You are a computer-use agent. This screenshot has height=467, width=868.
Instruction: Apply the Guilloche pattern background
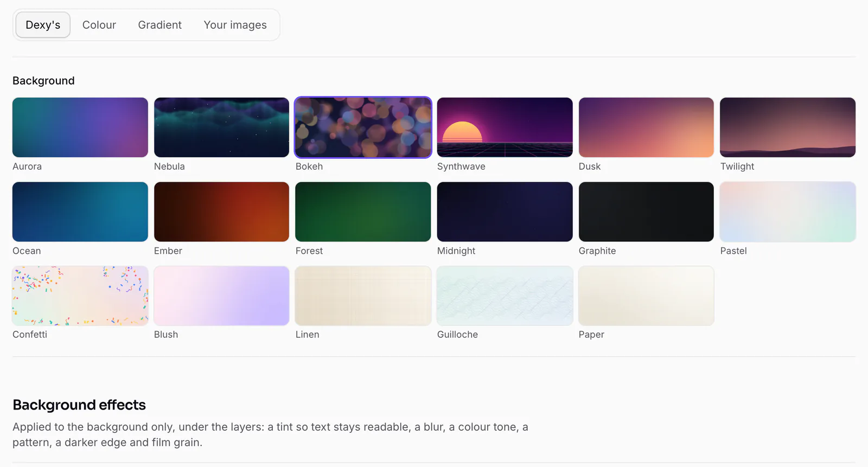(505, 296)
